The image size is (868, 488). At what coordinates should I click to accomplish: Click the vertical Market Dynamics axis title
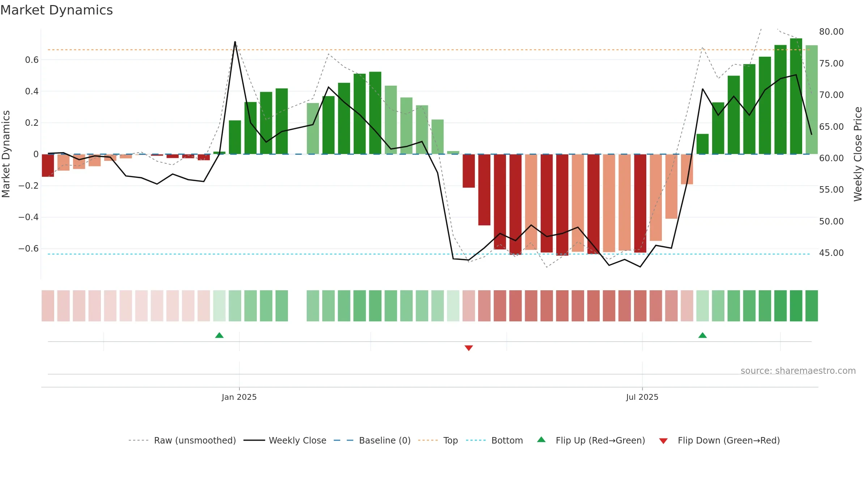coord(6,154)
